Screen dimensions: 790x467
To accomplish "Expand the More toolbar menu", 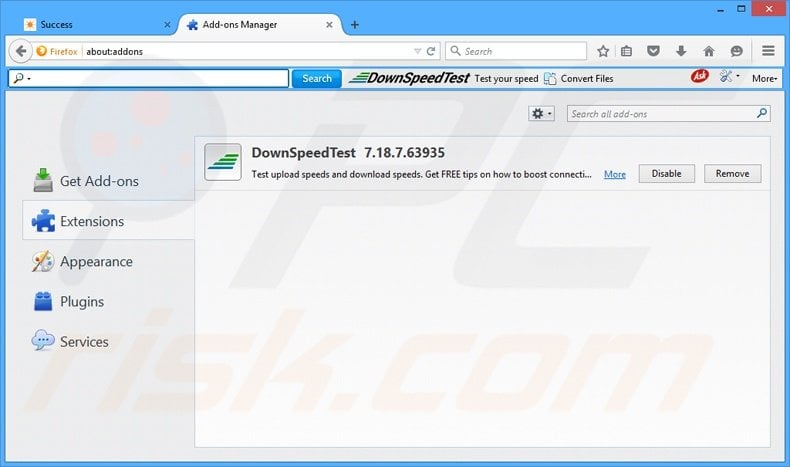I will [765, 79].
